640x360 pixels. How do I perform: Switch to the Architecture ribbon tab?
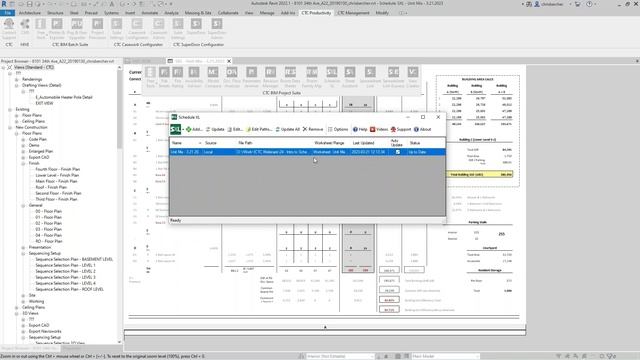(30, 13)
